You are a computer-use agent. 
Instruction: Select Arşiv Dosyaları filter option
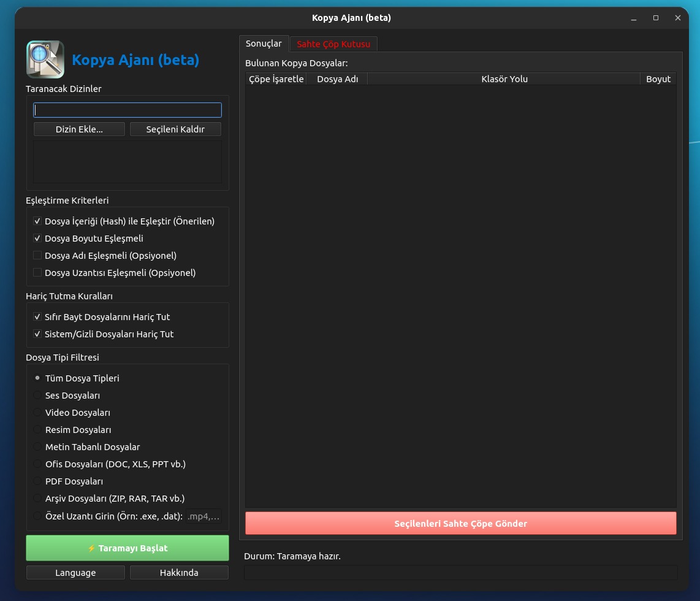(37, 499)
